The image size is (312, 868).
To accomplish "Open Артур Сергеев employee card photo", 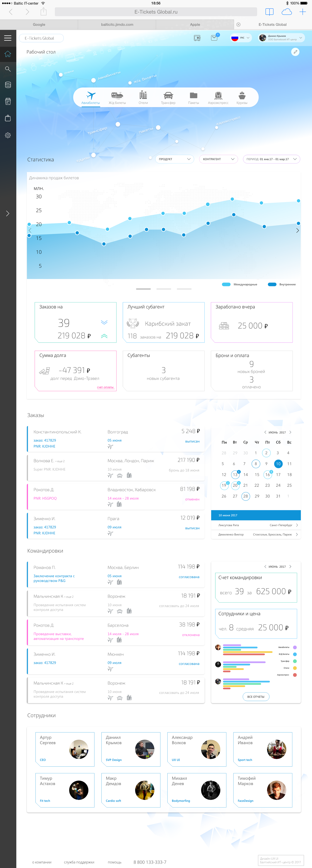I will 79,749.
